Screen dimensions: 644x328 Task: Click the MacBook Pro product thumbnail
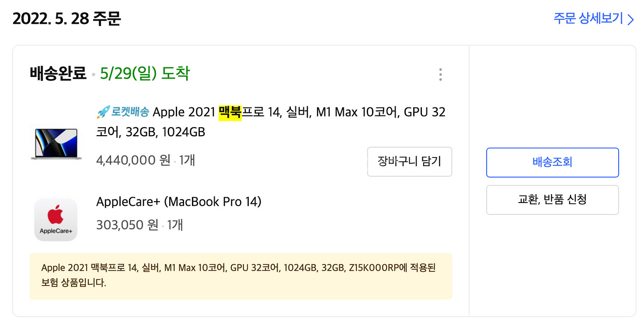pyautogui.click(x=56, y=144)
